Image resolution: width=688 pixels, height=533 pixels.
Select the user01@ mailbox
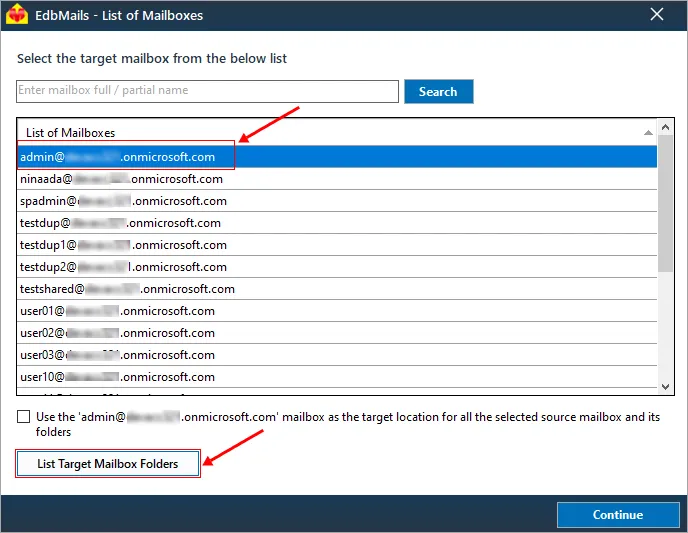tap(337, 311)
